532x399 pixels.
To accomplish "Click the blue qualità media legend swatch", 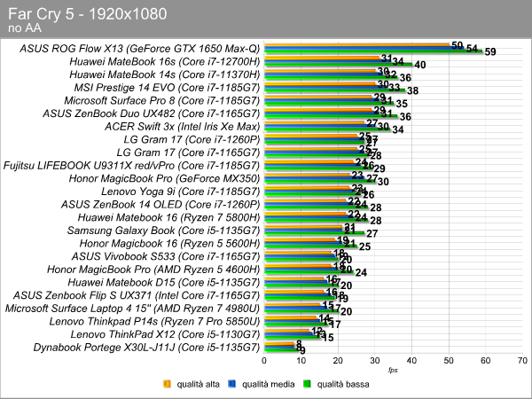I will point(232,384).
